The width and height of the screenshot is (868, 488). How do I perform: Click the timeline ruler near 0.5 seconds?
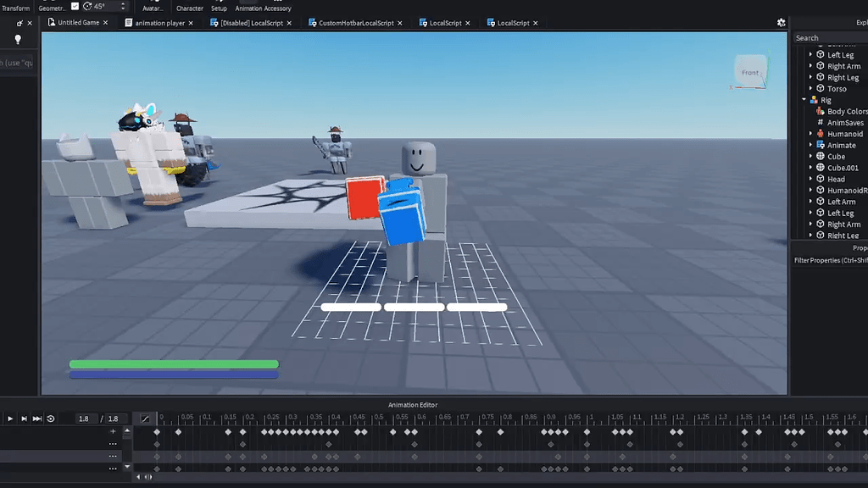(x=376, y=418)
